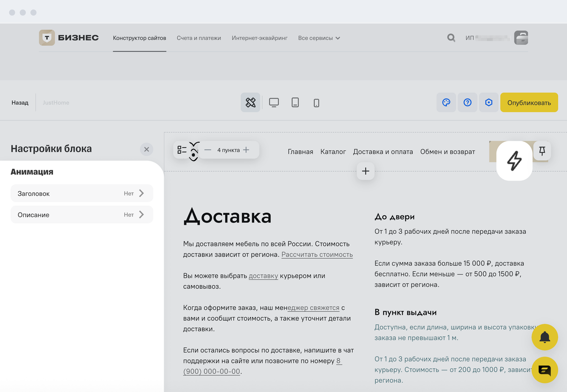The width and height of the screenshot is (567, 392).
Task: Select the design tools (ruler and pencil) icon
Action: point(250,103)
